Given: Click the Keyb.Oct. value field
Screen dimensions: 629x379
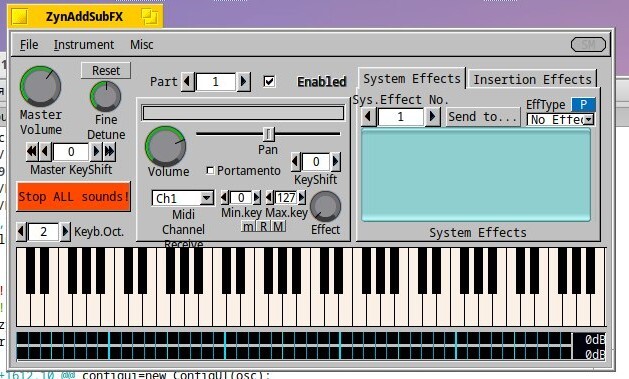Looking at the screenshot, I should click(43, 231).
